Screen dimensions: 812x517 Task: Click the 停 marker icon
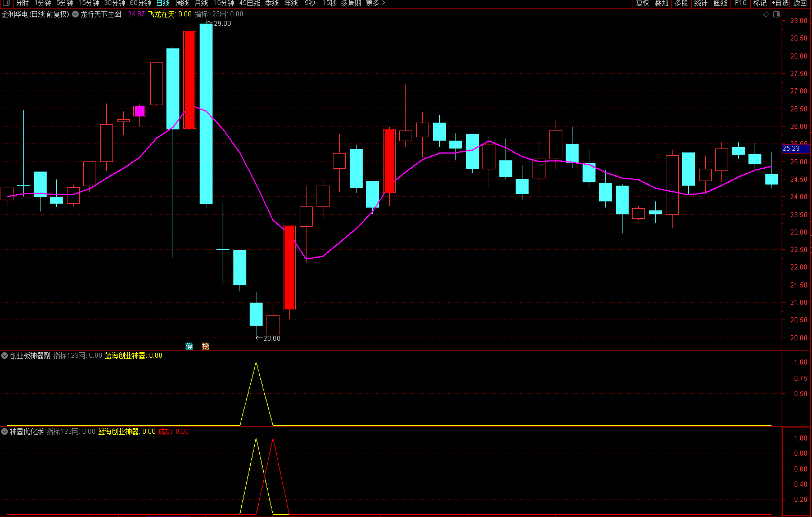click(x=190, y=346)
